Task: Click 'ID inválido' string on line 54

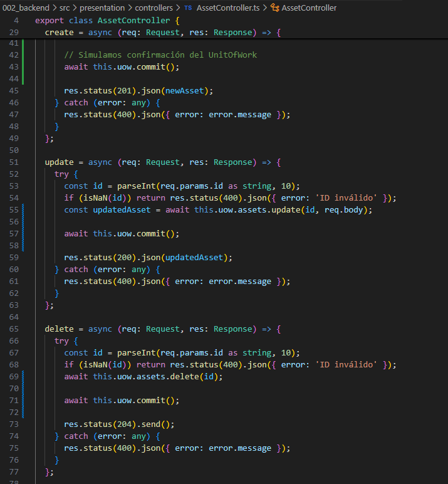Action: coord(346,198)
